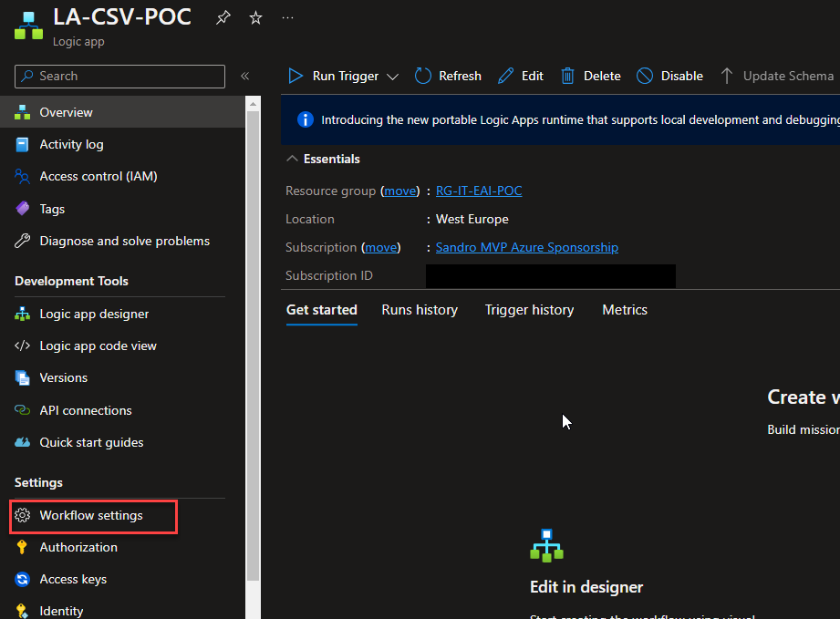Open Logic app code view
This screenshot has width=840, height=619.
pyautogui.click(x=98, y=346)
